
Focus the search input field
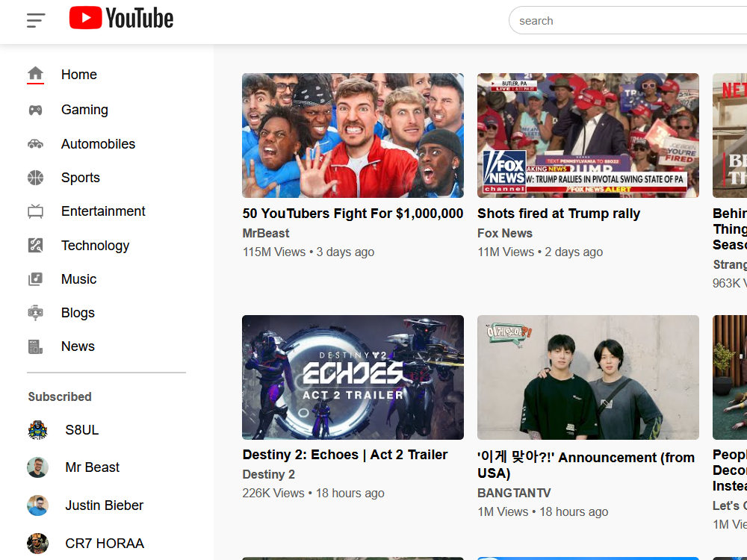coord(628,20)
